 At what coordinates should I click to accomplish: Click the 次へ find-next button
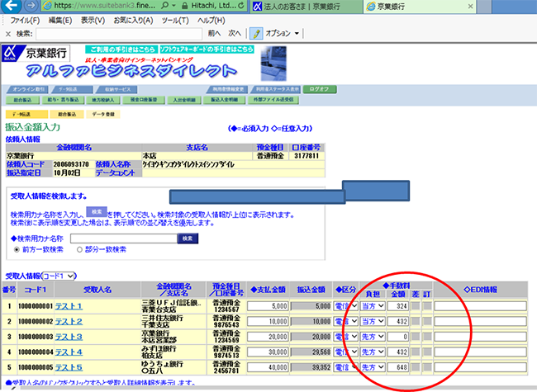click(235, 33)
